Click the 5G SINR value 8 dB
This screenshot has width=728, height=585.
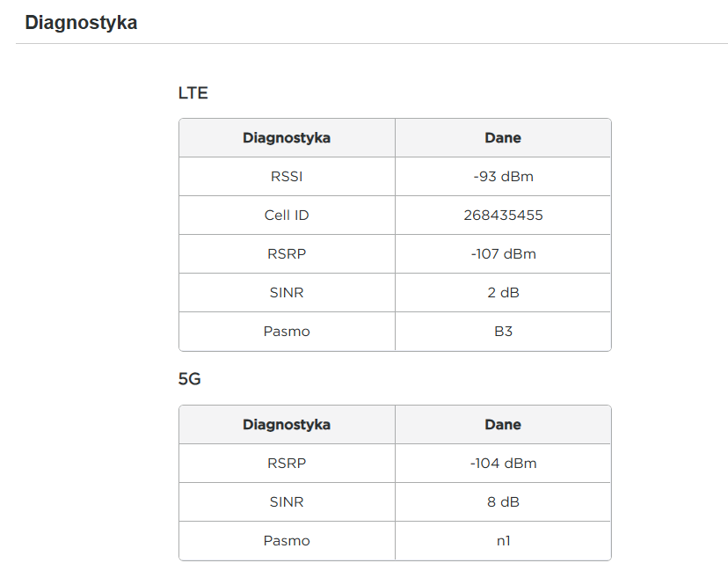503,502
